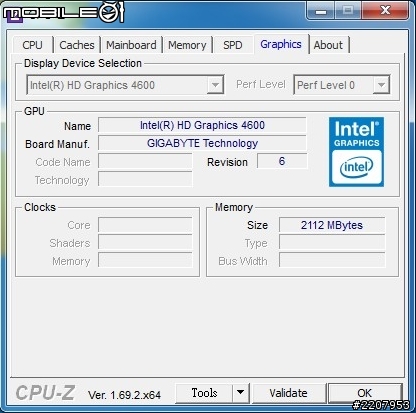The width and height of the screenshot is (416, 413).
Task: Select the Mainboard tab
Action: click(131, 45)
